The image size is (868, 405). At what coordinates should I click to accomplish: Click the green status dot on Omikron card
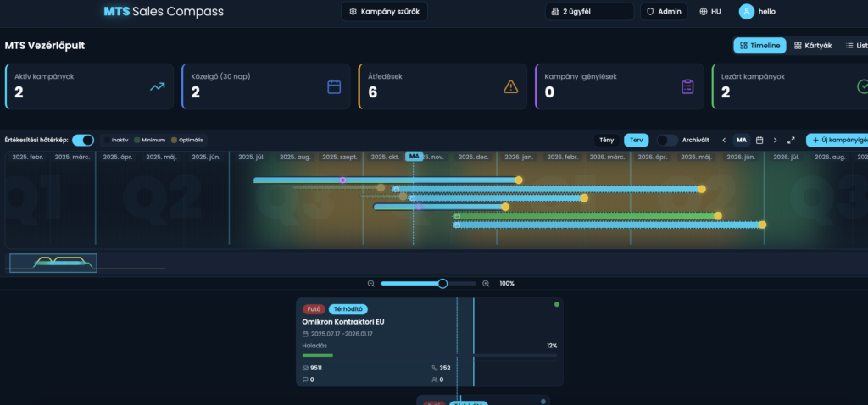[557, 304]
